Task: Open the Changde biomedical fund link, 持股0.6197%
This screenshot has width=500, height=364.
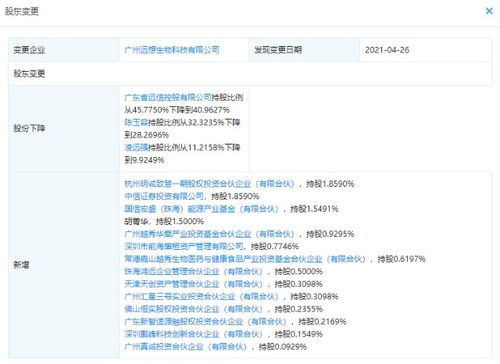Action: tap(245, 259)
